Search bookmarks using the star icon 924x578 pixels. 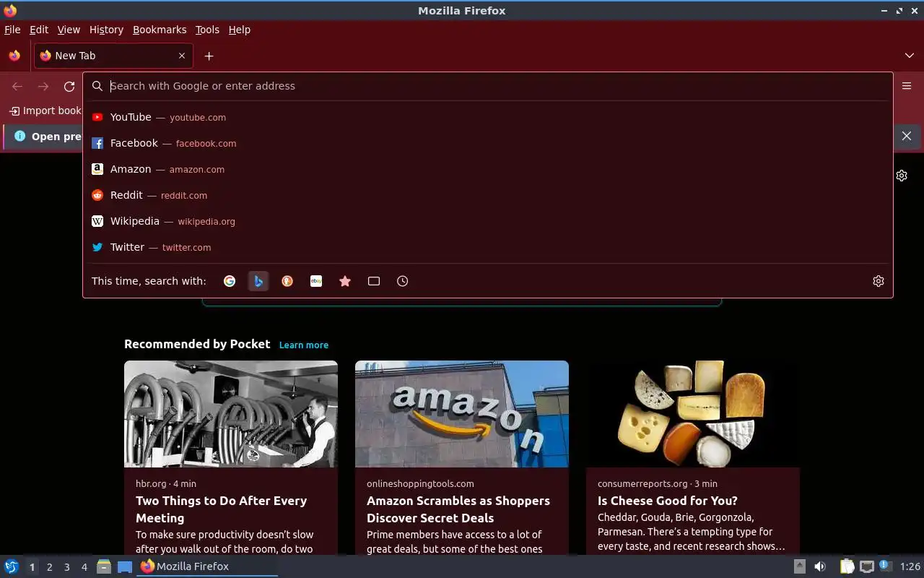(x=345, y=281)
